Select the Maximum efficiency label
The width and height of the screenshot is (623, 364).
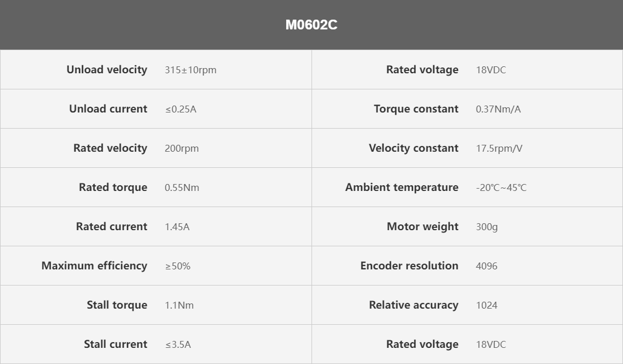[94, 265]
